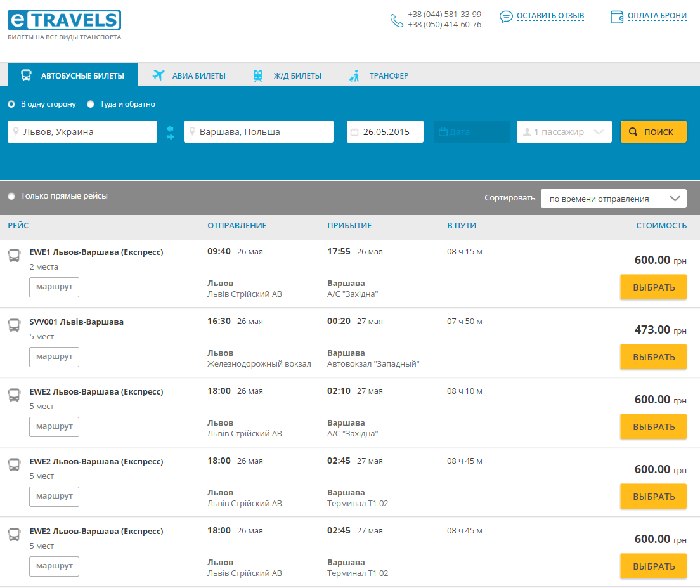The width and height of the screenshot is (700, 588).
Task: Click the yellow ПОИСК button
Action: tap(654, 132)
